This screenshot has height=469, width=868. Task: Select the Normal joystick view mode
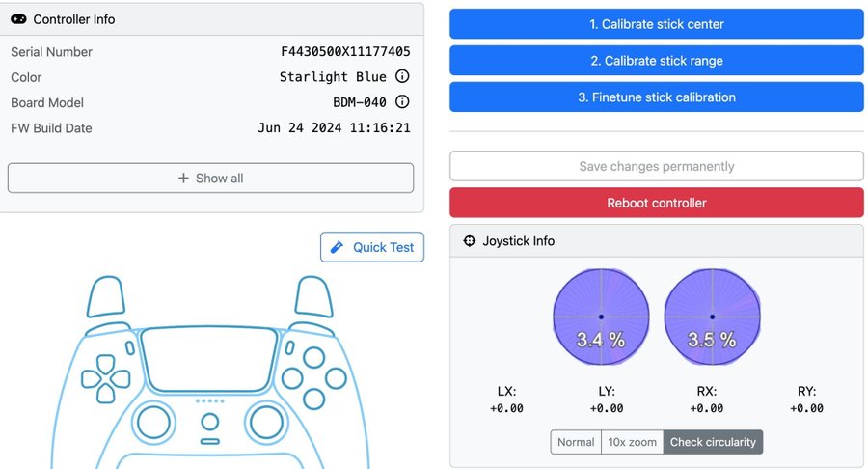coord(576,442)
